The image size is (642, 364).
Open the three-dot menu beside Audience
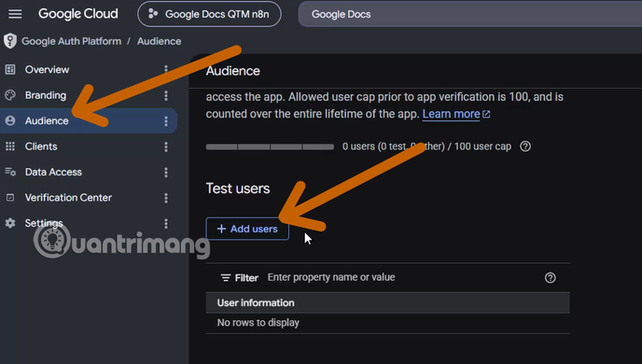[166, 120]
